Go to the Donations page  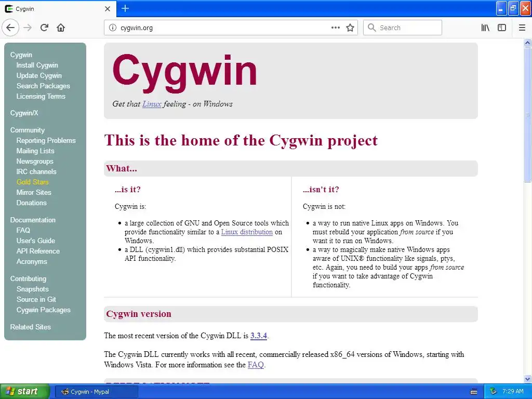[x=32, y=203]
